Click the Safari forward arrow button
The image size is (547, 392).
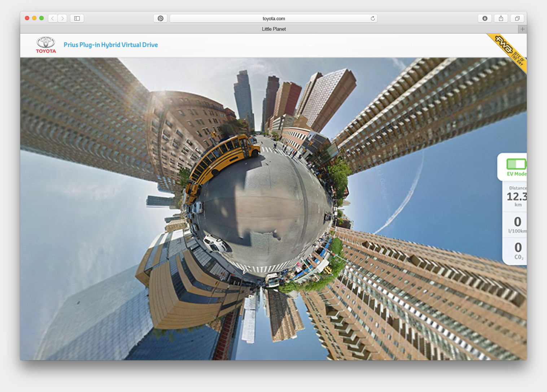[x=62, y=18]
